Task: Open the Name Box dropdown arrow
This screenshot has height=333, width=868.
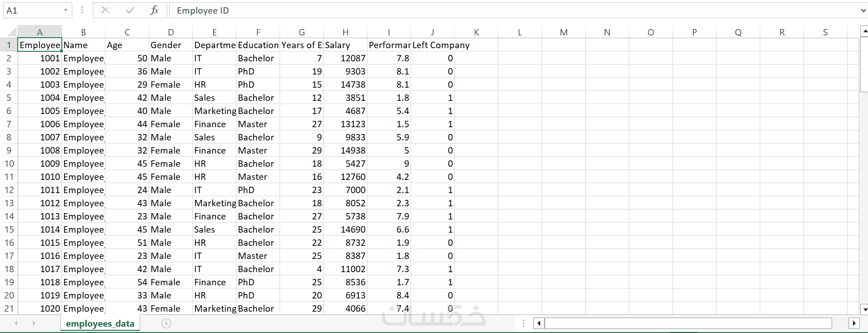Action: (65, 10)
